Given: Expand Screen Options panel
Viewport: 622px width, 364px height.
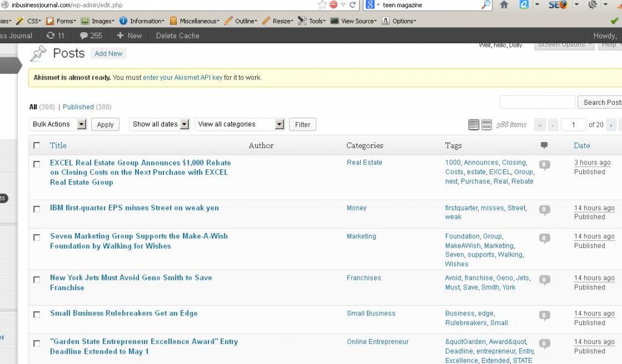Looking at the screenshot, I should (564, 45).
